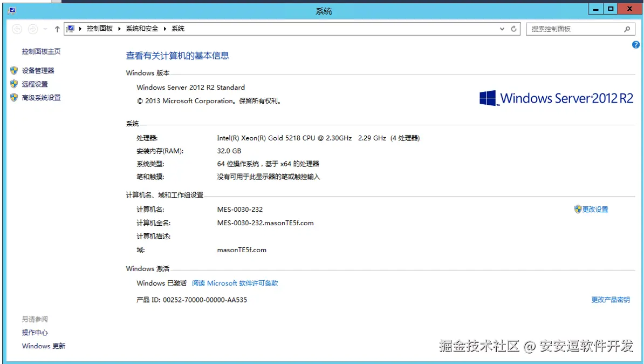Click the product ID 00252-70000-00000-AA535
This screenshot has height=364, width=644.
(x=205, y=300)
